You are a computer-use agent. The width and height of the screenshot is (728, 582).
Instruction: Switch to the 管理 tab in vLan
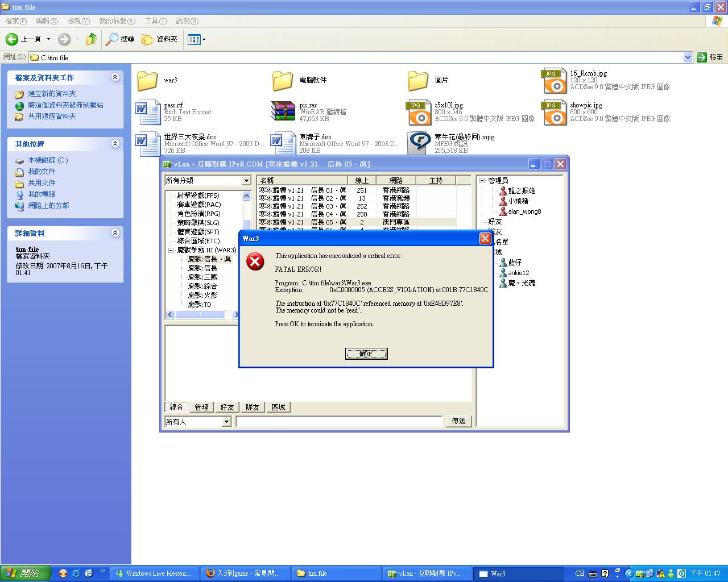pyautogui.click(x=201, y=408)
